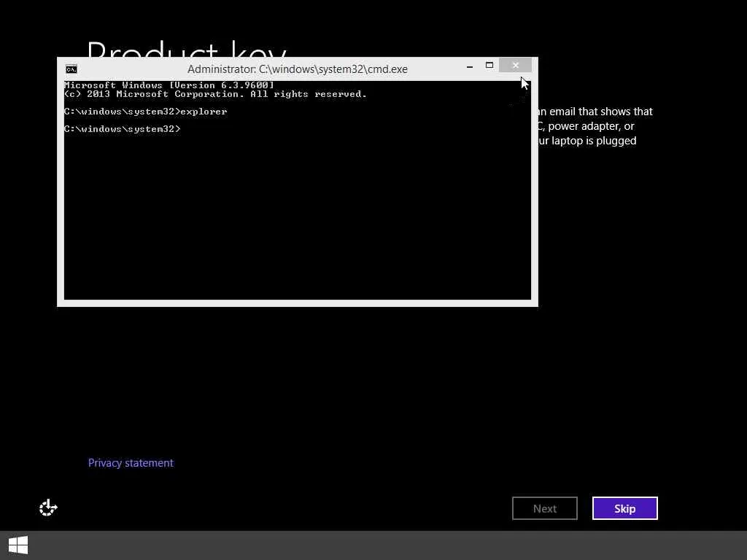Close the Administrator cmd.exe window
Screen dimensions: 747x560
(x=516, y=66)
